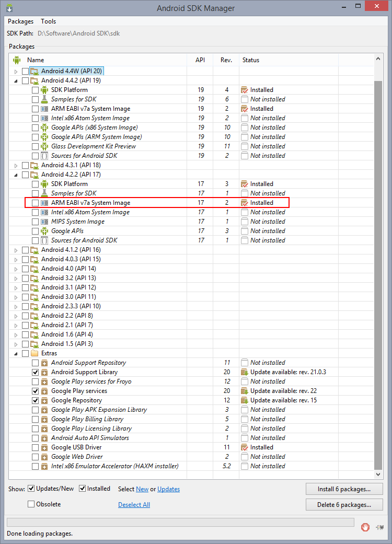Click the Glass Development Kit Preview icon

(x=44, y=146)
